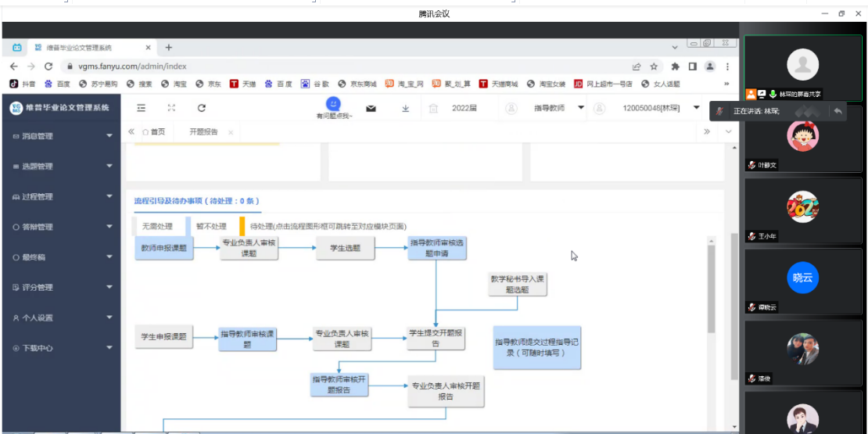Expand the 消息管理 sidebar menu
868x434 pixels.
click(x=61, y=136)
